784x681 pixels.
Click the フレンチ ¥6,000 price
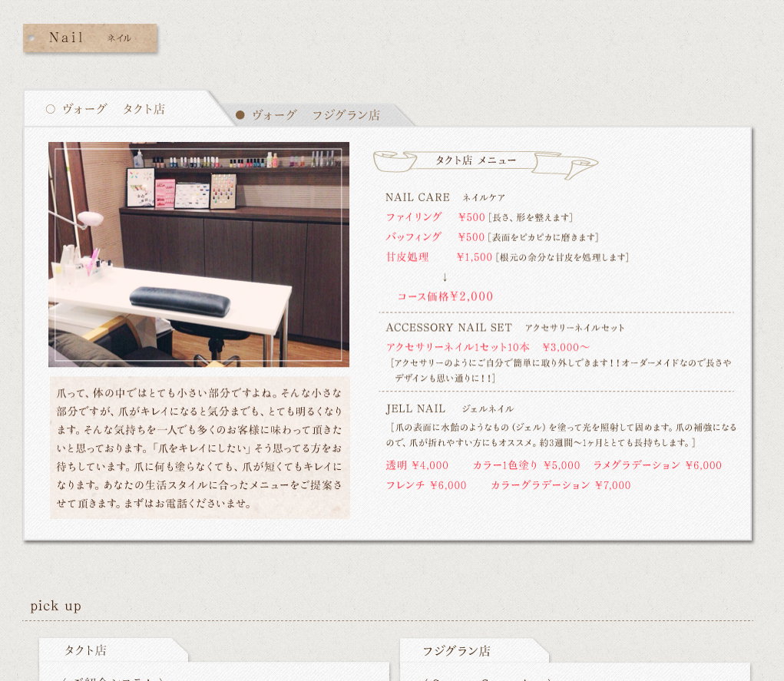click(426, 485)
